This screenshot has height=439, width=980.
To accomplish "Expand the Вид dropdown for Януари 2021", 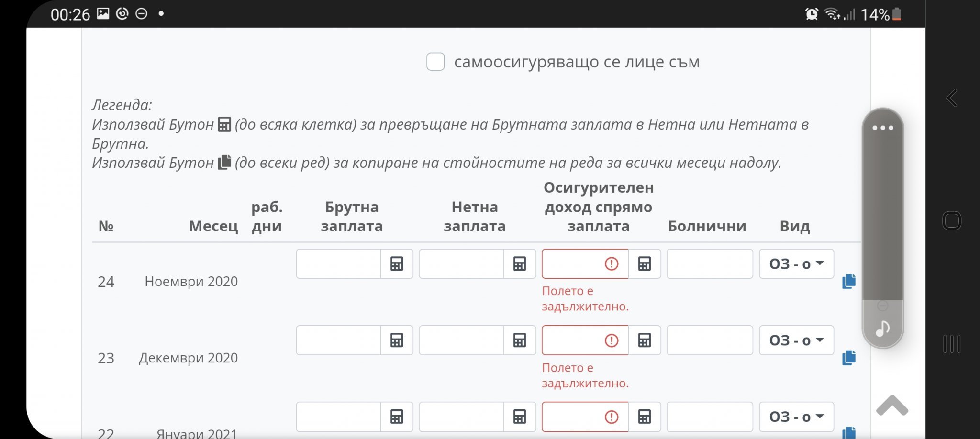I will point(796,417).
